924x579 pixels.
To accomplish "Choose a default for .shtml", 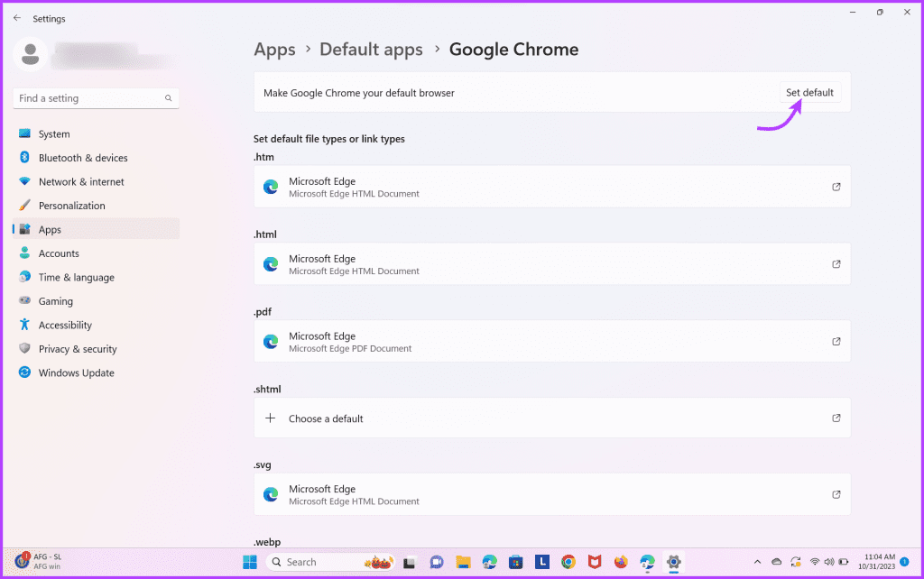I will [552, 418].
